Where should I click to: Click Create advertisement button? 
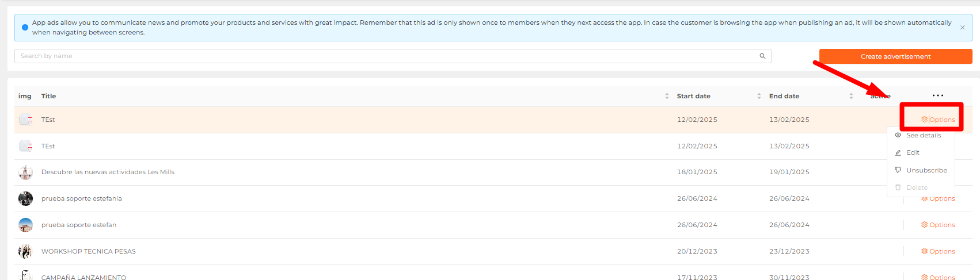(x=895, y=56)
